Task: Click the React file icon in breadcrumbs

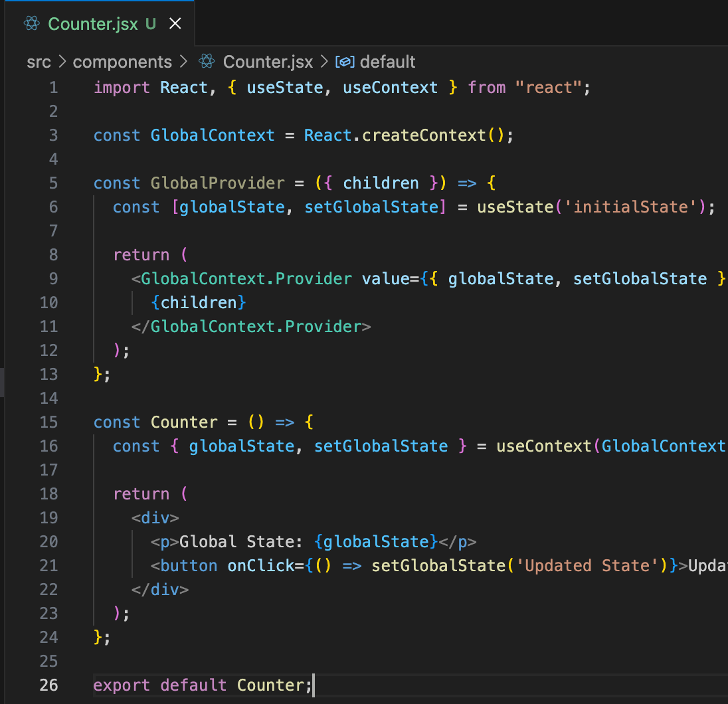Action: click(207, 62)
